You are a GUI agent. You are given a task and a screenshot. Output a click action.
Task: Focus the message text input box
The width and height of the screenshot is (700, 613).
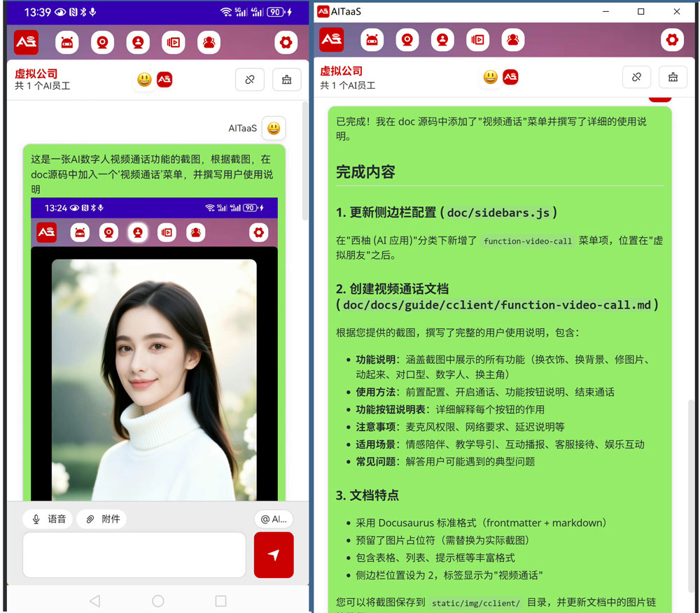(x=134, y=554)
